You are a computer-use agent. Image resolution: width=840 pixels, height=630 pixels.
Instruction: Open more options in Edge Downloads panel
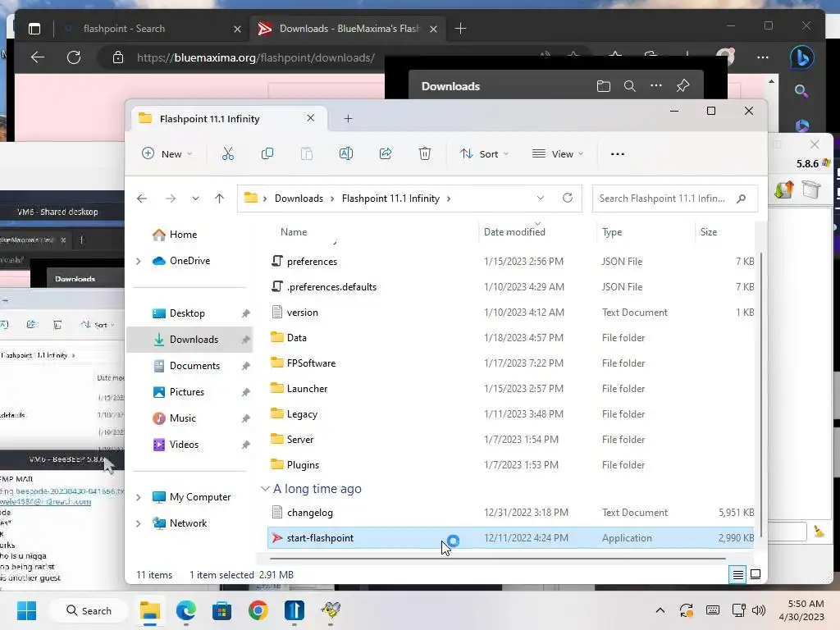pyautogui.click(x=656, y=85)
